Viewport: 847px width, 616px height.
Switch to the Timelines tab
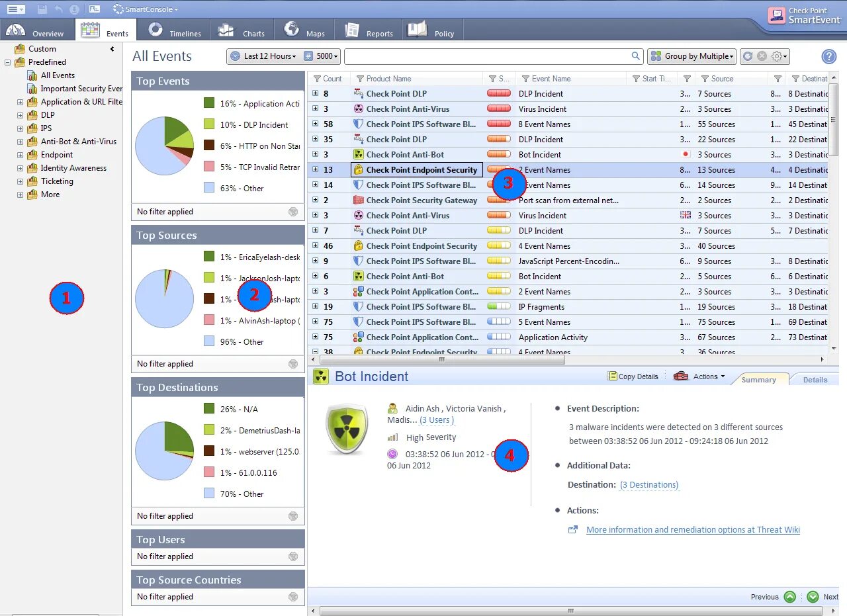click(174, 30)
